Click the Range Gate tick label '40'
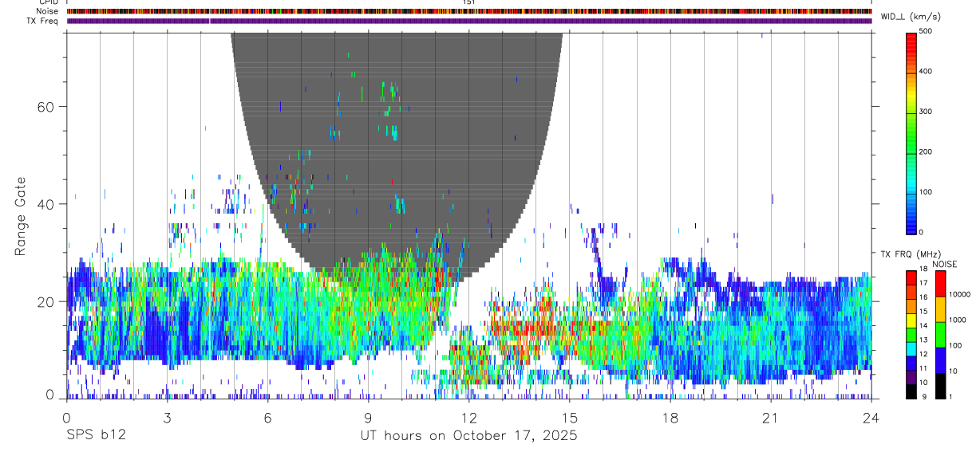 click(46, 204)
